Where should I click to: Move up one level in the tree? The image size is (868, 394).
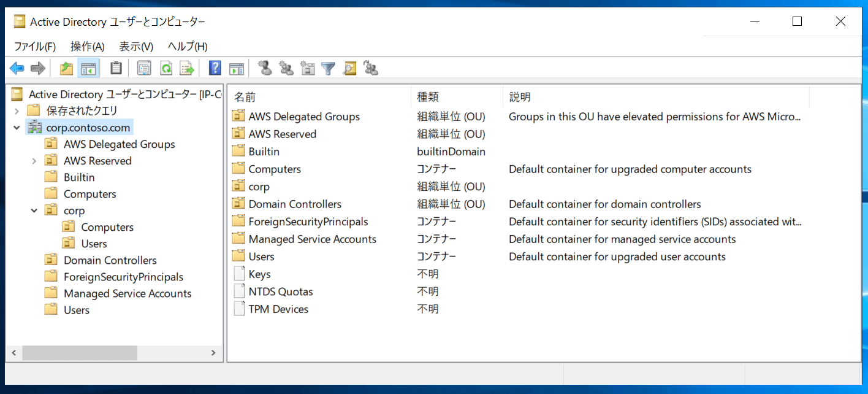click(x=66, y=68)
